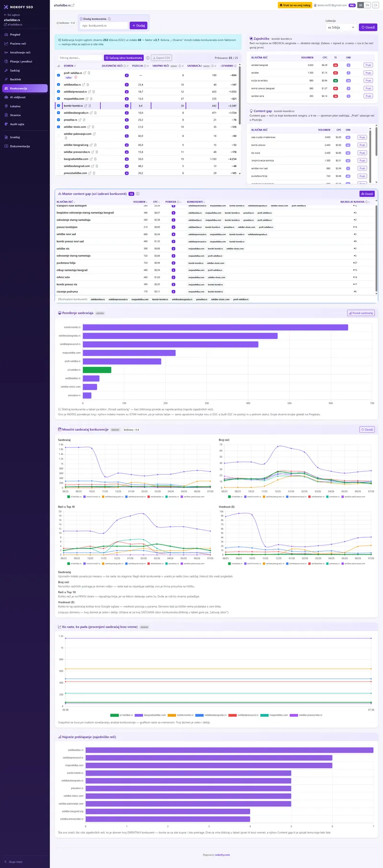Switch language to SR
This screenshot has height=868, width=383.
[360, 5]
